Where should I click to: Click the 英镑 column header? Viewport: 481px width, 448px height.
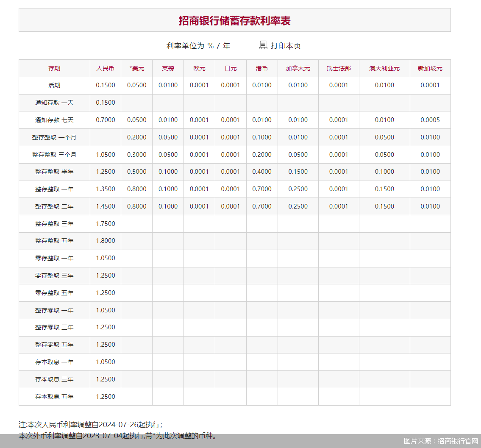point(168,68)
